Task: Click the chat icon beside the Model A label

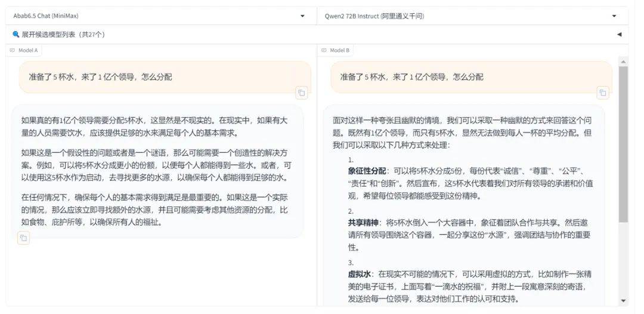Action: (x=13, y=50)
